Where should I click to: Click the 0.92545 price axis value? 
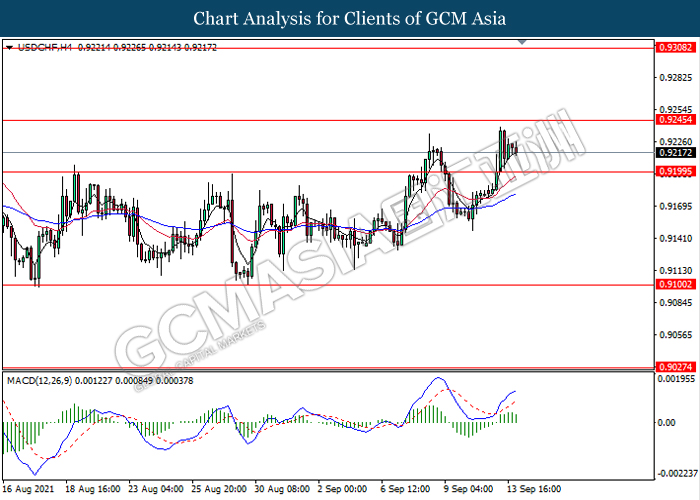click(676, 109)
